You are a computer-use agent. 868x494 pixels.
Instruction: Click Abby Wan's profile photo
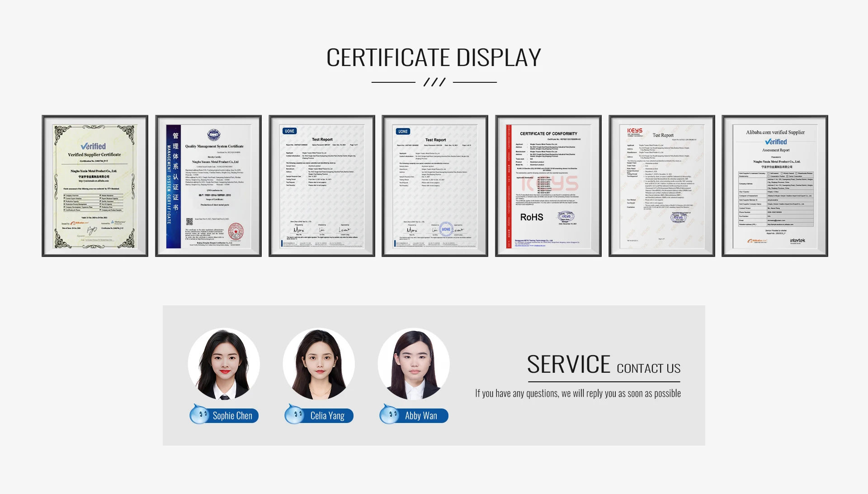point(414,364)
